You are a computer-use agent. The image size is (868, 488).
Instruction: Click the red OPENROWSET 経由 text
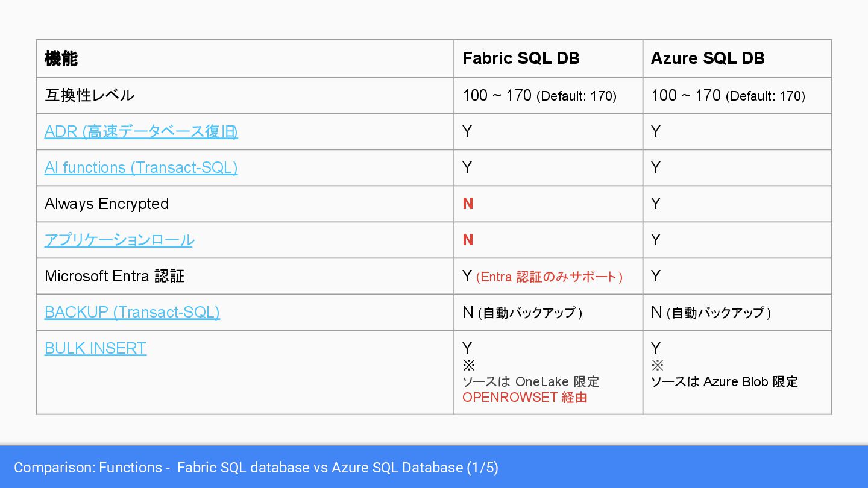(x=524, y=398)
